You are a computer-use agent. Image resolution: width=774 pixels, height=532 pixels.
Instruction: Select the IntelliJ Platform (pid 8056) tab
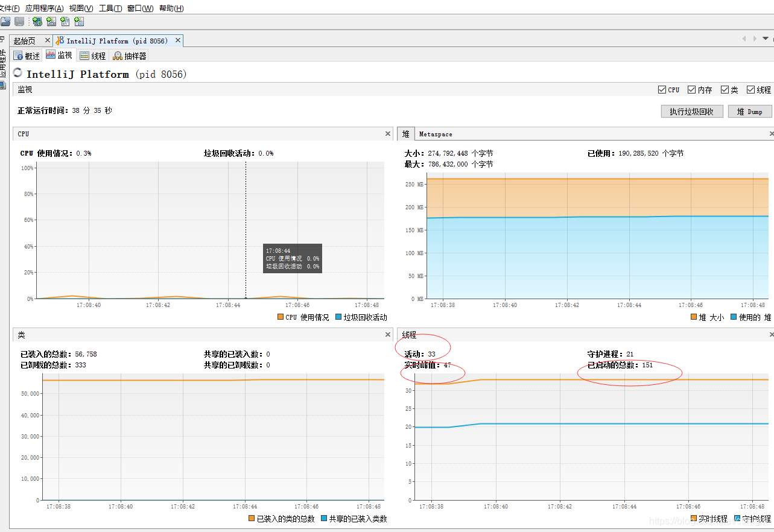117,41
